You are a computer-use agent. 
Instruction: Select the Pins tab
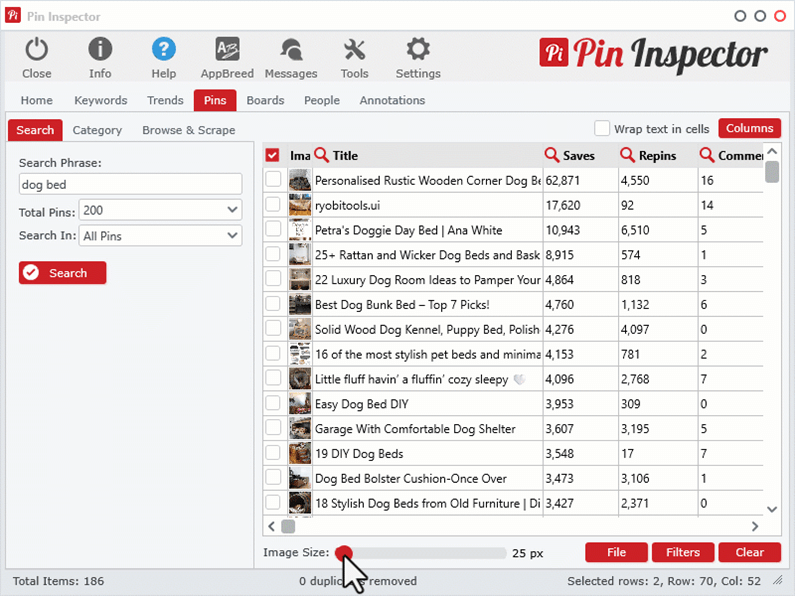click(215, 100)
